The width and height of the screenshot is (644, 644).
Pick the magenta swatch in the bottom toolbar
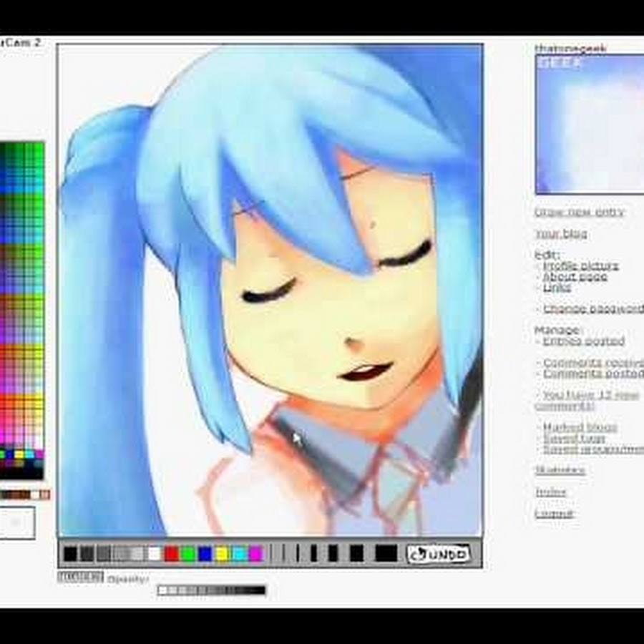(255, 554)
